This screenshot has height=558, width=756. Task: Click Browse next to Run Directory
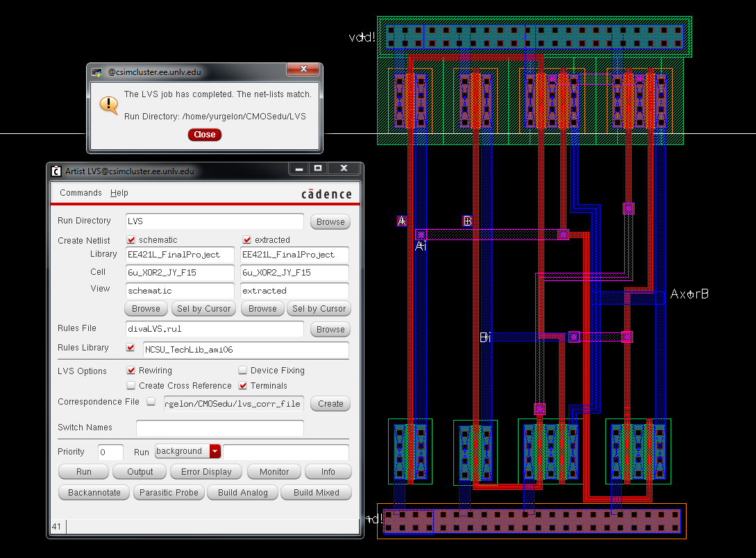(330, 222)
